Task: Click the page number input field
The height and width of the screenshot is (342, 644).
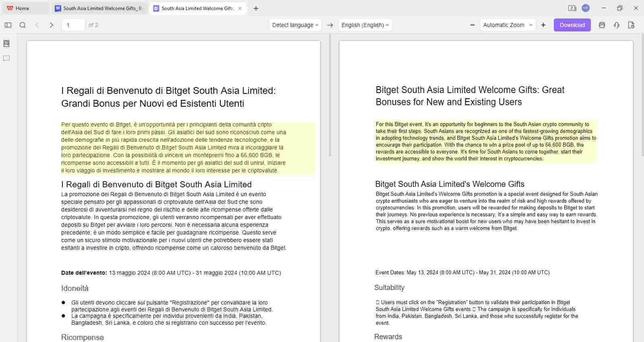Action: [x=73, y=25]
